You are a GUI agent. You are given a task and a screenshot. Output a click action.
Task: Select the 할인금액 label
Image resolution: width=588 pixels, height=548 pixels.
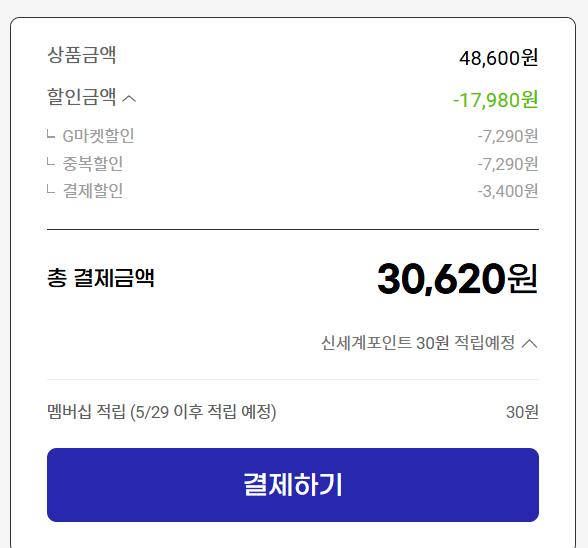(81, 97)
